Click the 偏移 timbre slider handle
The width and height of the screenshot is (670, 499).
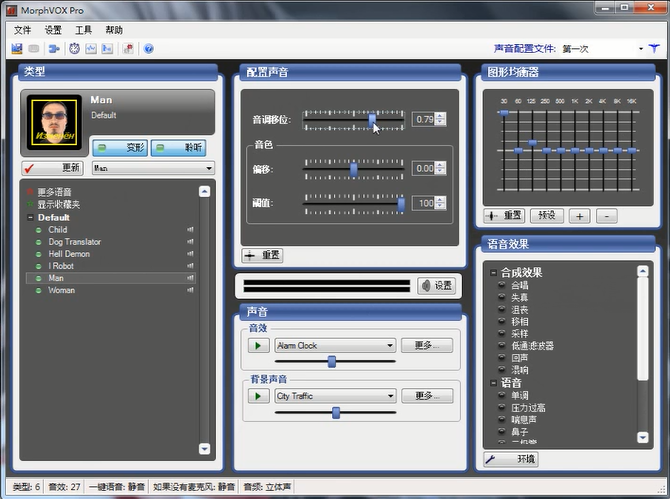[x=353, y=169]
